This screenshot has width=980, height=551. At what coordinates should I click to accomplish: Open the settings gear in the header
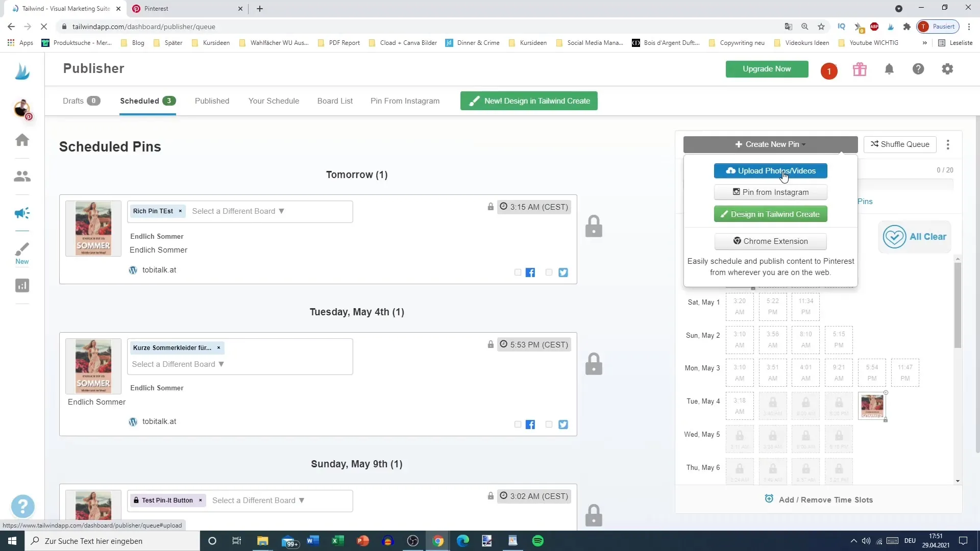[x=947, y=69]
